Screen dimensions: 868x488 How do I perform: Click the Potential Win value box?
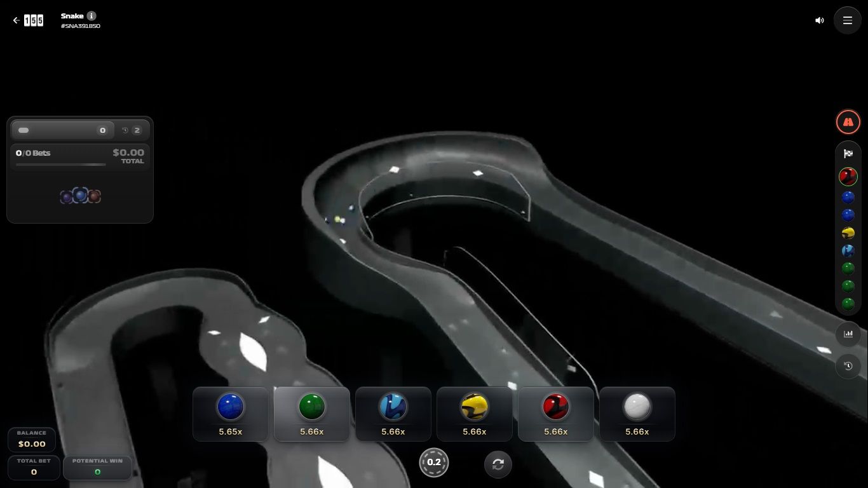(97, 468)
